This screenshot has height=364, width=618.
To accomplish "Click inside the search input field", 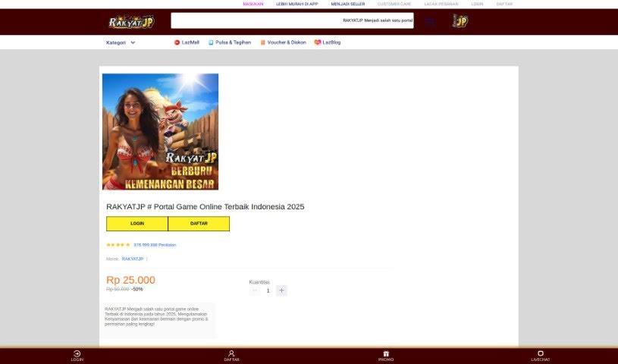I will pos(292,20).
